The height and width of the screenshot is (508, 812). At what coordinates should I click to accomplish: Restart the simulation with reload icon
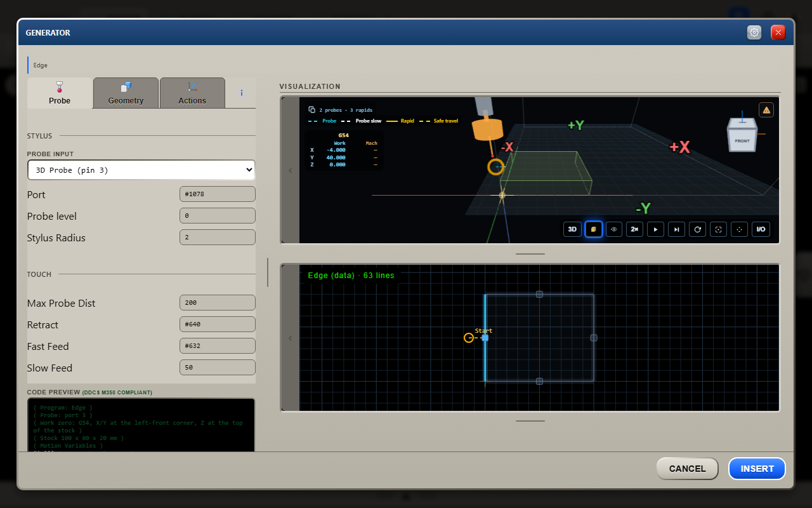(697, 229)
